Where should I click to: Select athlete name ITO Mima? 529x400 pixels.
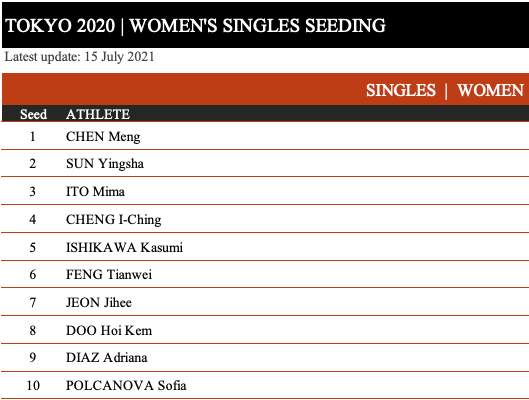95,192
